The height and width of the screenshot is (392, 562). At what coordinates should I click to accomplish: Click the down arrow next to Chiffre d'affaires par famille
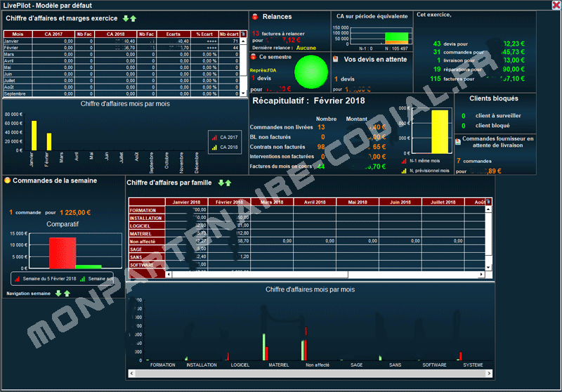tap(220, 183)
